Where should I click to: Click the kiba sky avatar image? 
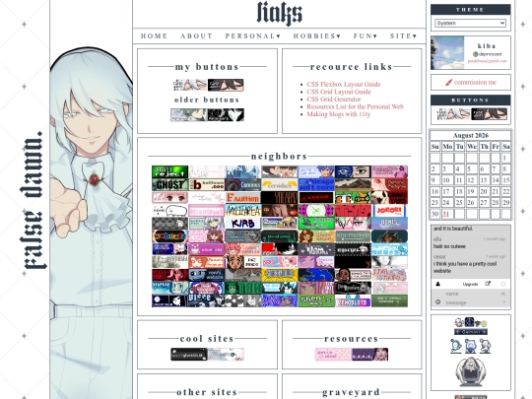(x=447, y=53)
